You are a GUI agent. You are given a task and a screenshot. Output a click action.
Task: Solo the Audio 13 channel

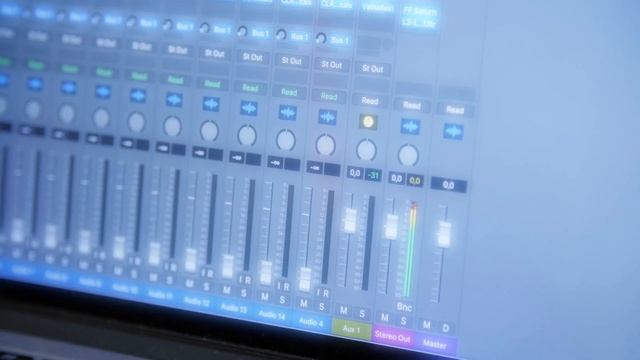click(244, 293)
